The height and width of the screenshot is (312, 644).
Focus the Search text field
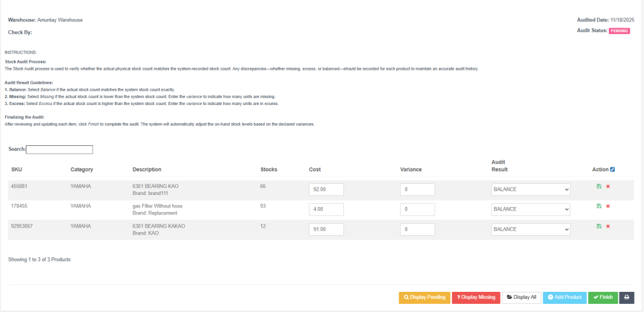click(x=59, y=150)
